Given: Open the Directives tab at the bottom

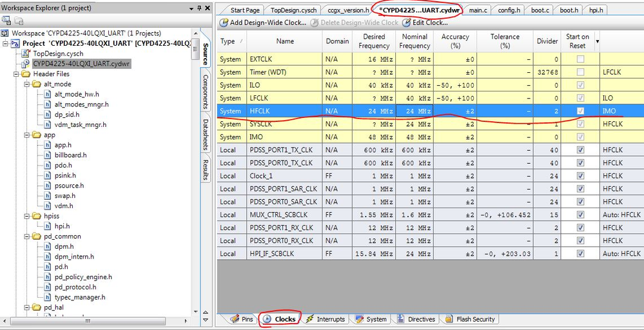Looking at the screenshot, I should tap(416, 319).
